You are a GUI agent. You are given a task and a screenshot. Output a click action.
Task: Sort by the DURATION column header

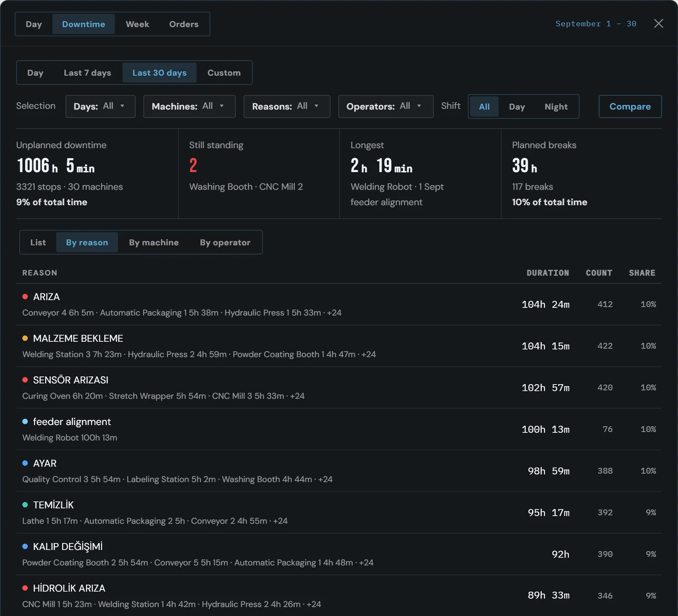pyautogui.click(x=548, y=273)
